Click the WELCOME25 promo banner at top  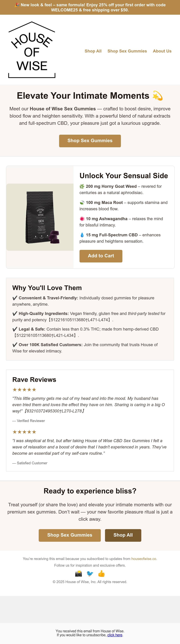90,7
